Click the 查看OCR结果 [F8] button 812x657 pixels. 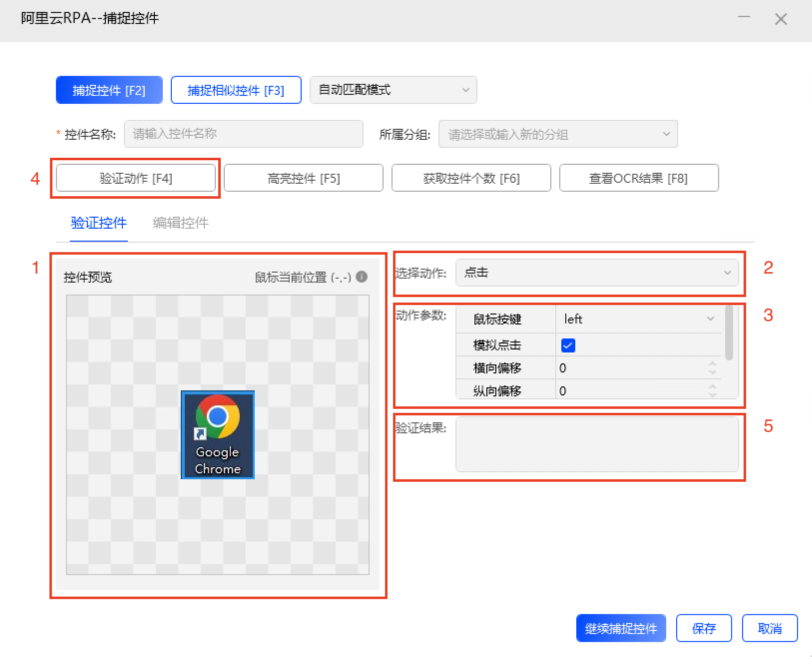[639, 178]
